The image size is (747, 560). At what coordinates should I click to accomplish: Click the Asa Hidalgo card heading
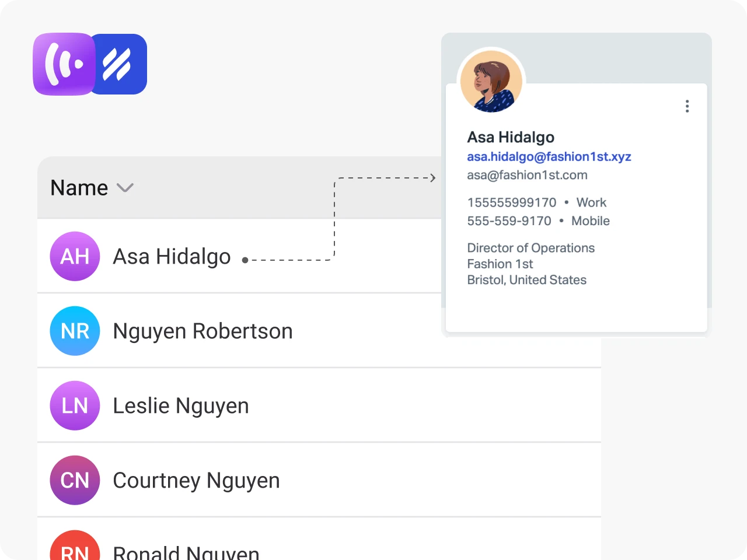click(x=511, y=137)
